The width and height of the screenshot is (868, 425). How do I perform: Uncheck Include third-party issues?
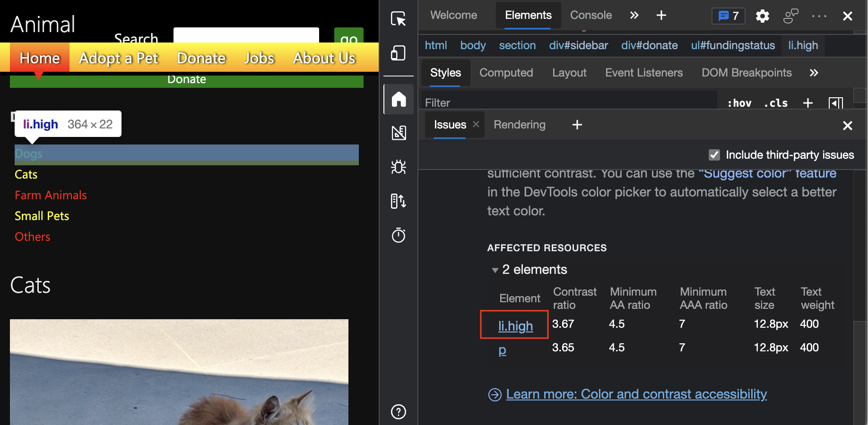point(714,155)
